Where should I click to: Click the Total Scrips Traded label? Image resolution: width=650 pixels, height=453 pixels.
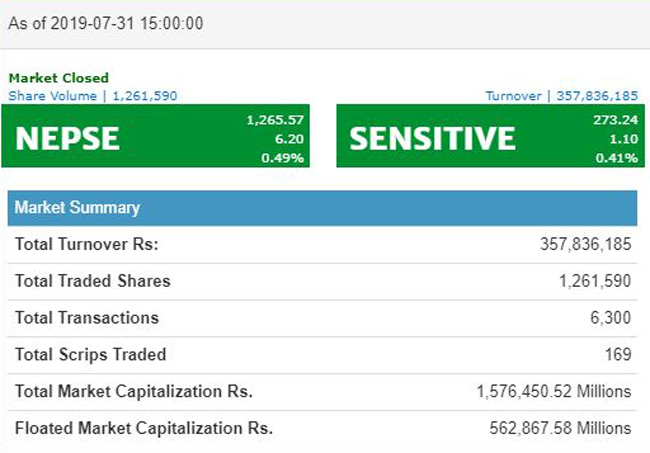[x=91, y=354]
